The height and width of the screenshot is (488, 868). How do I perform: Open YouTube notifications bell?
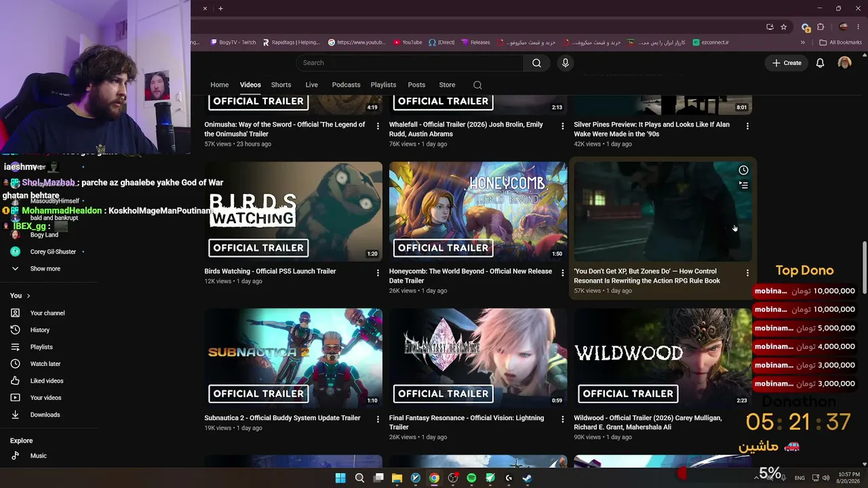820,63
